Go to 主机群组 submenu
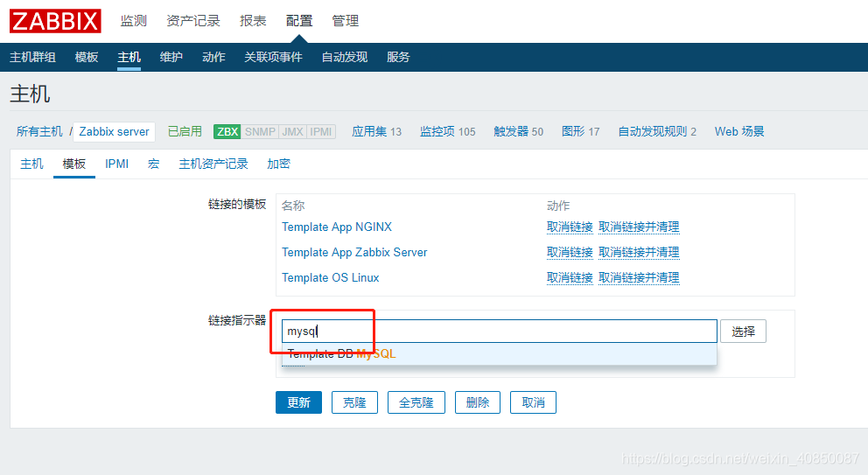Screen dimensions: 868x475 pos(32,57)
